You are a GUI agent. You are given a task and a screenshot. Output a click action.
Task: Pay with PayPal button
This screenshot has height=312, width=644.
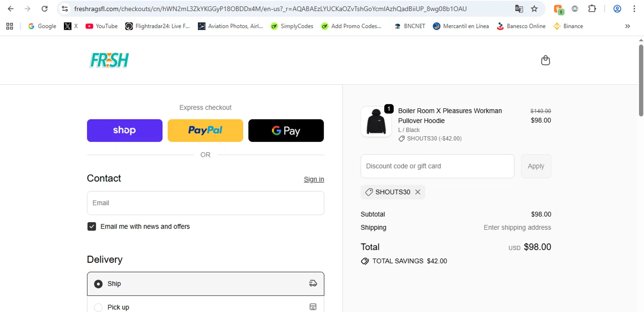point(205,130)
